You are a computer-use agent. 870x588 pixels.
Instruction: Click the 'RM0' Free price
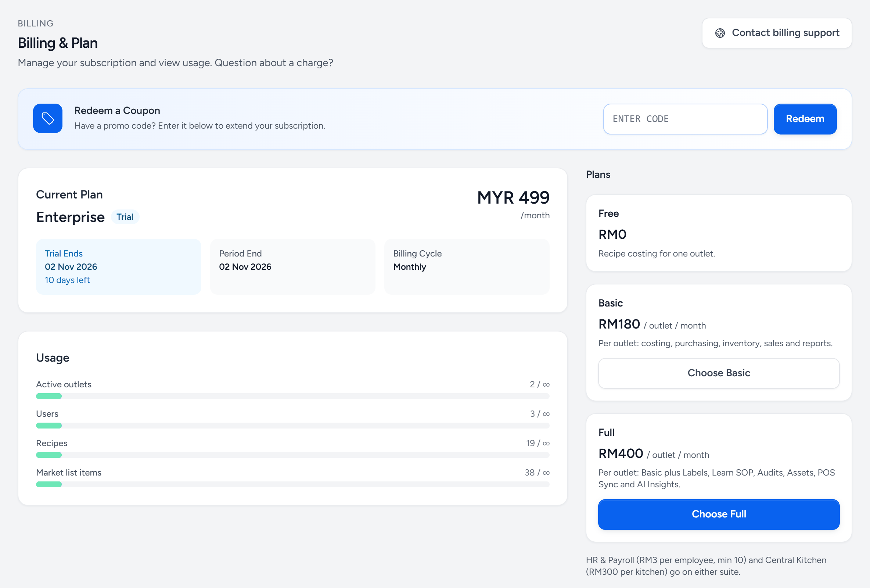[612, 234]
